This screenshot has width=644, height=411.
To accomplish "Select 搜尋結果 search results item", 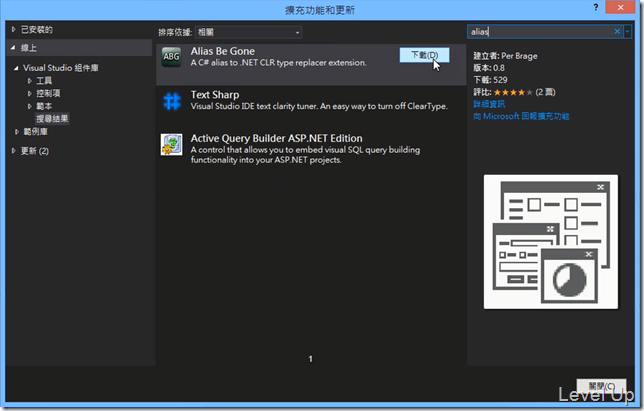I will pos(52,119).
